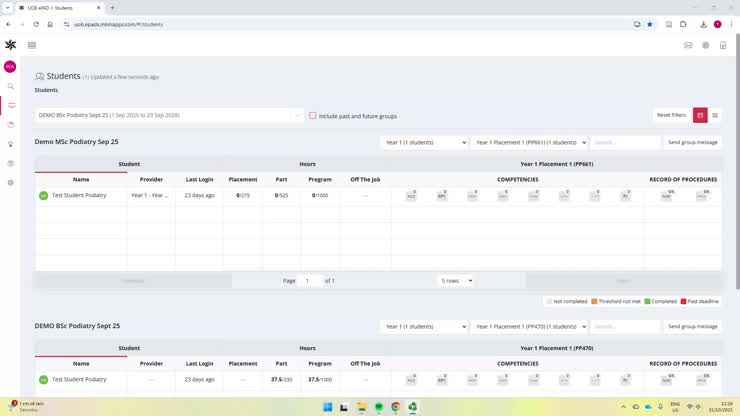Click green status badge in MSc student row
This screenshot has height=416, width=740.
coord(43,195)
